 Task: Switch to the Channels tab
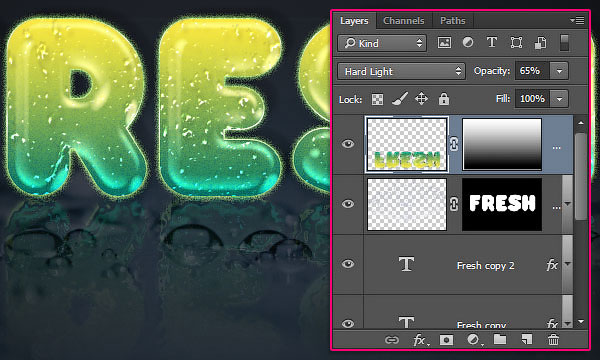404,21
